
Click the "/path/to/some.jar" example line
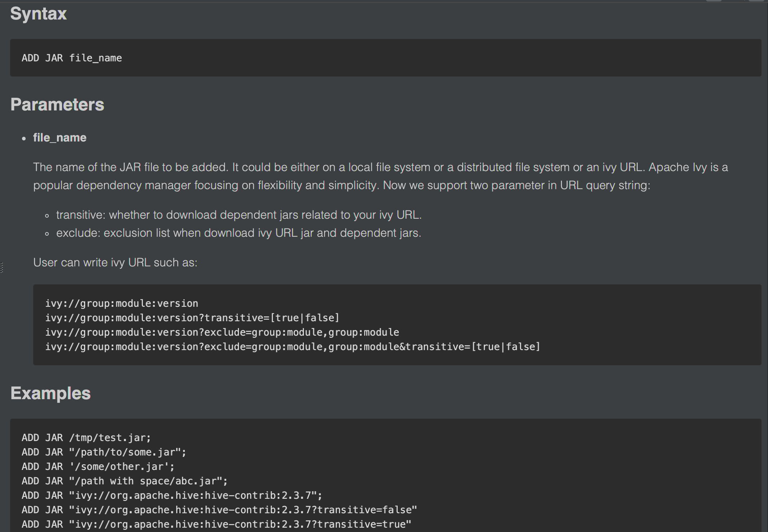coord(104,452)
